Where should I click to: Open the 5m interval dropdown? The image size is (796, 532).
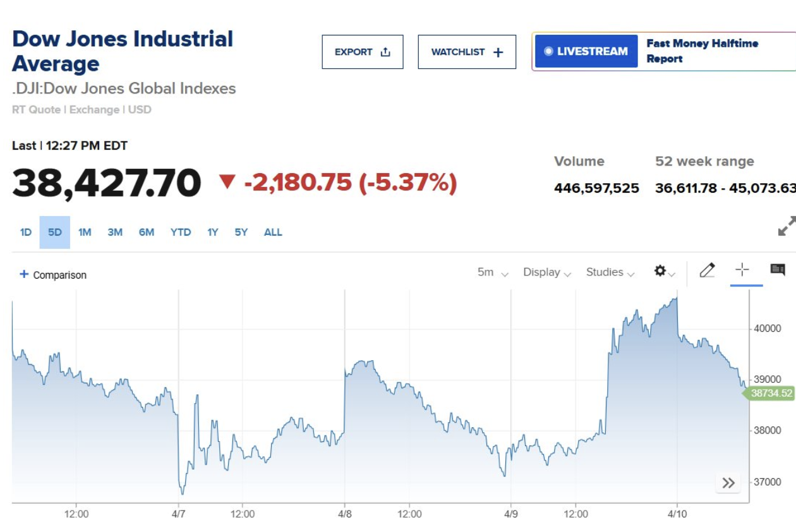[493, 272]
